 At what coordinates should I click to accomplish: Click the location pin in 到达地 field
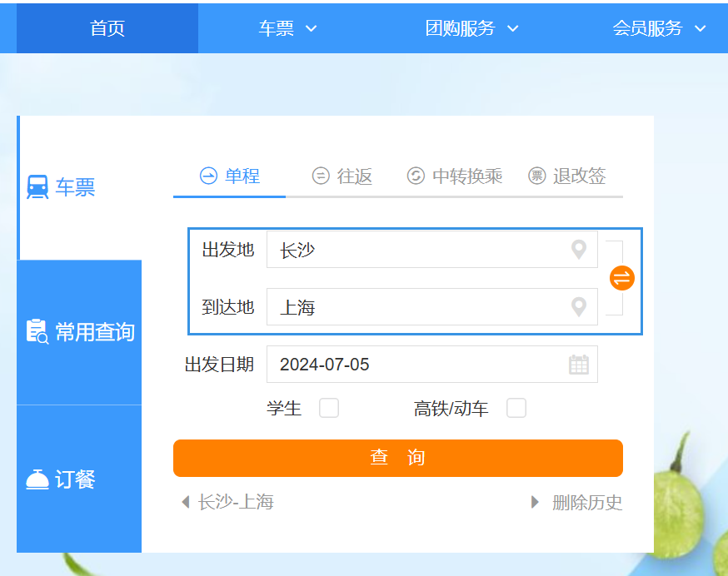click(x=579, y=307)
